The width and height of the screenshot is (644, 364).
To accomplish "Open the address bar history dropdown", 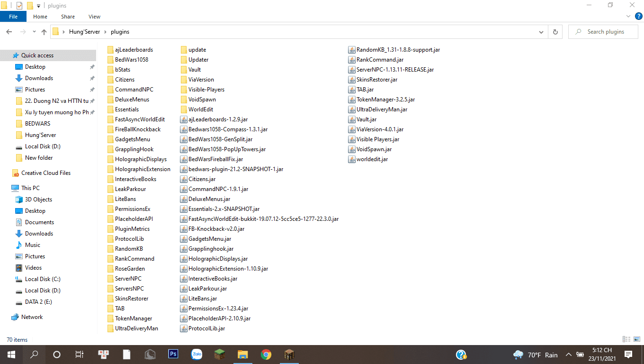I will point(541,32).
